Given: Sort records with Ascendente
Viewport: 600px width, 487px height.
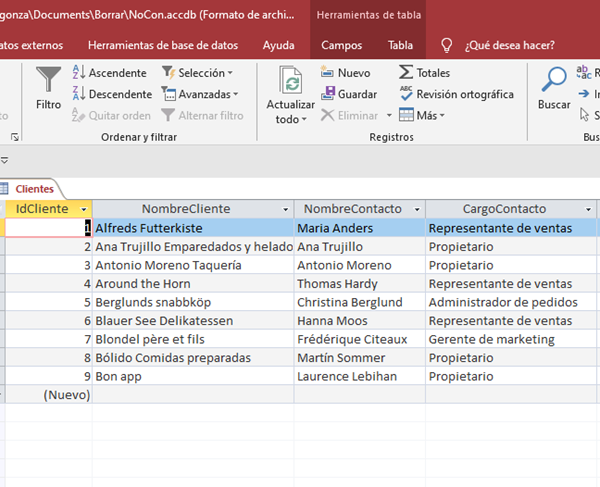Looking at the screenshot, I should [x=110, y=73].
